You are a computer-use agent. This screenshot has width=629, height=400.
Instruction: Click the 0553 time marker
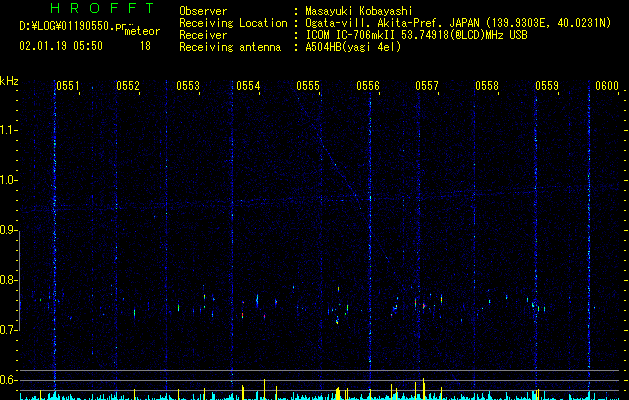188,86
